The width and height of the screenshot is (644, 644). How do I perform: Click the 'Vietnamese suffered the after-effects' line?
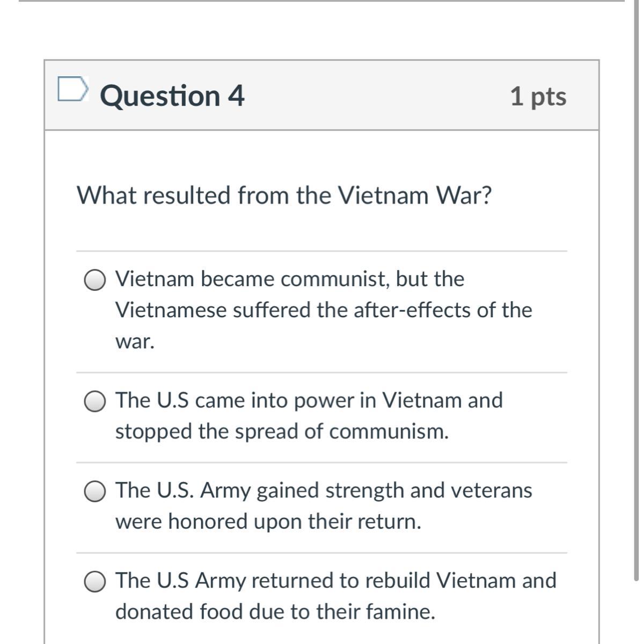[x=324, y=310]
